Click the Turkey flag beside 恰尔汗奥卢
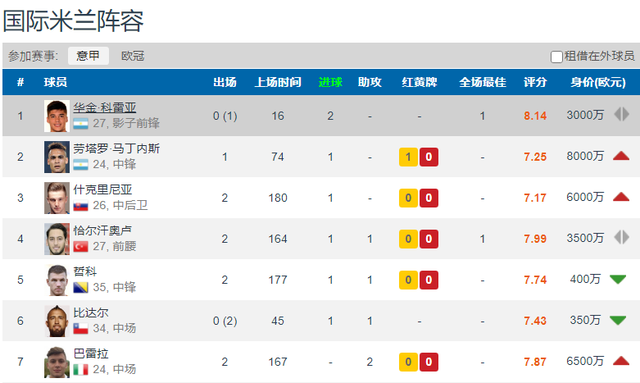 coord(80,247)
